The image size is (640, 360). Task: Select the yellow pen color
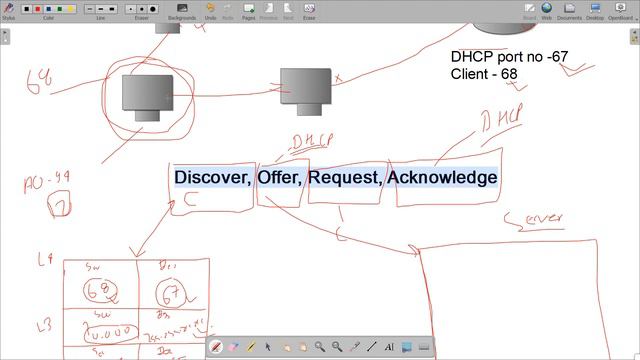click(70, 9)
